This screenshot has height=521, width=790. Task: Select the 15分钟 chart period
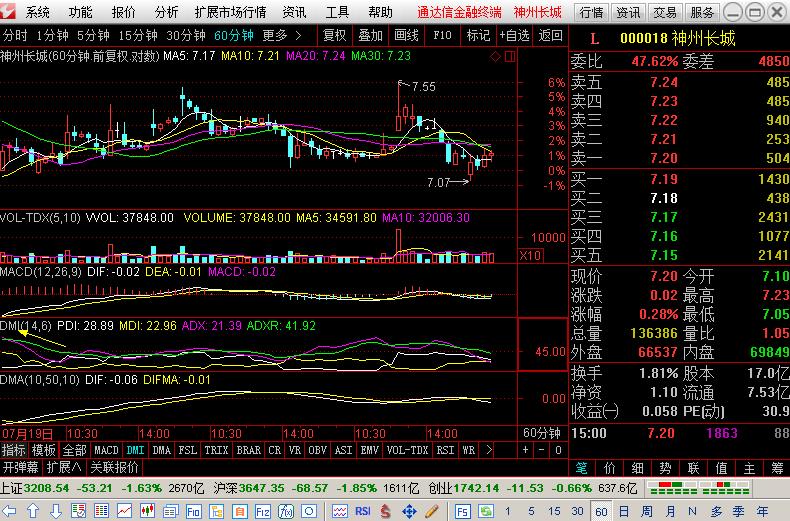pyautogui.click(x=138, y=35)
